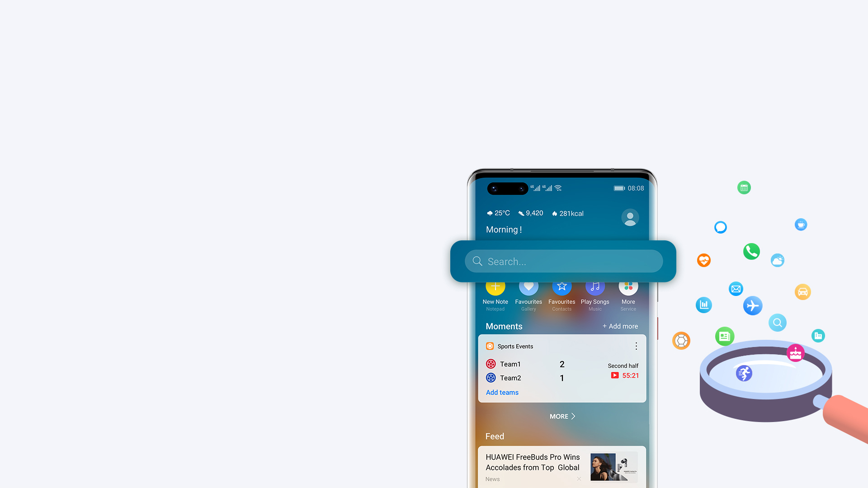The image size is (868, 488).
Task: Expand Add more Moments widgets
Action: (x=620, y=326)
